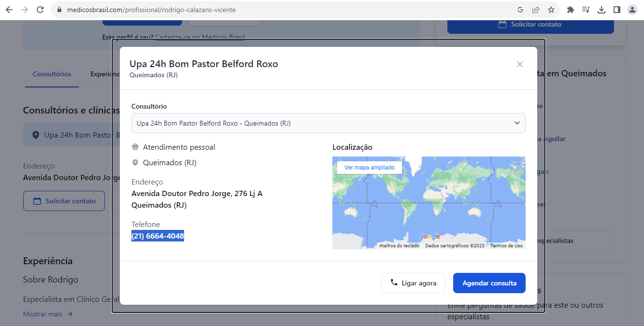Screen dimensions: 644x326
Task: Switch to the Consultórios tab
Action: pos(52,74)
